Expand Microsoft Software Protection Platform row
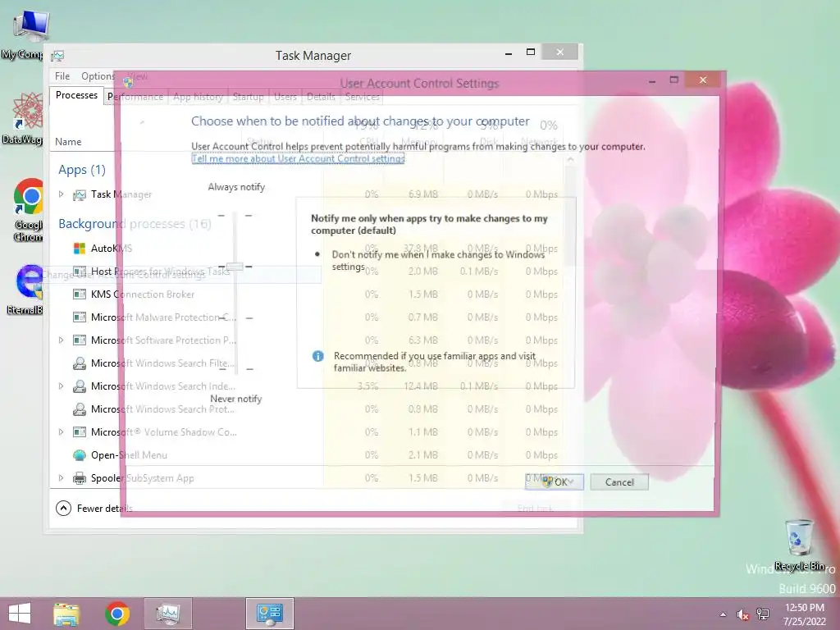The image size is (840, 630). click(61, 340)
